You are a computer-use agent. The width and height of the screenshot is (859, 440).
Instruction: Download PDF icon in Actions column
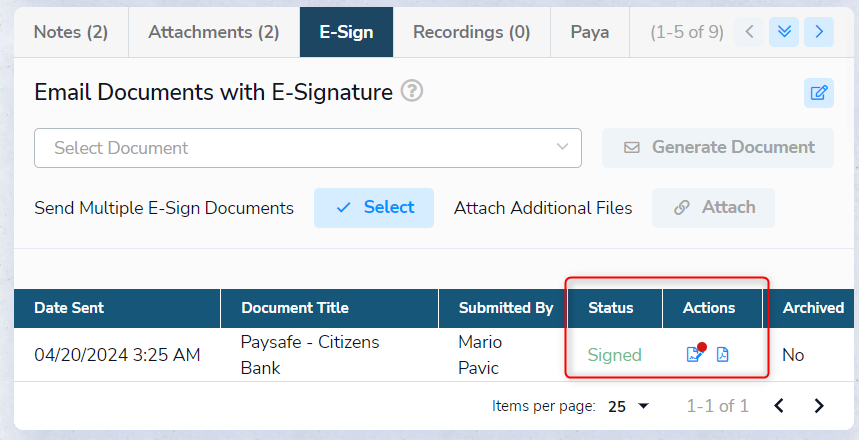tap(723, 355)
